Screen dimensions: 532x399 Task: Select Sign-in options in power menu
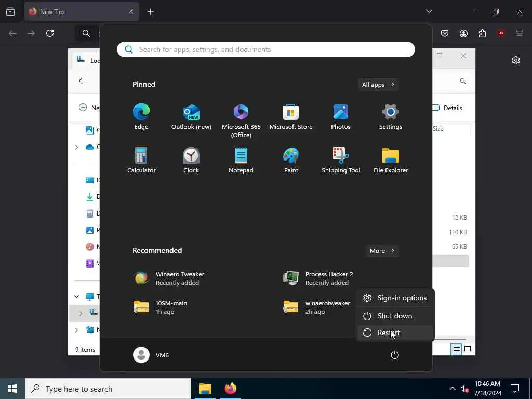[x=395, y=298]
